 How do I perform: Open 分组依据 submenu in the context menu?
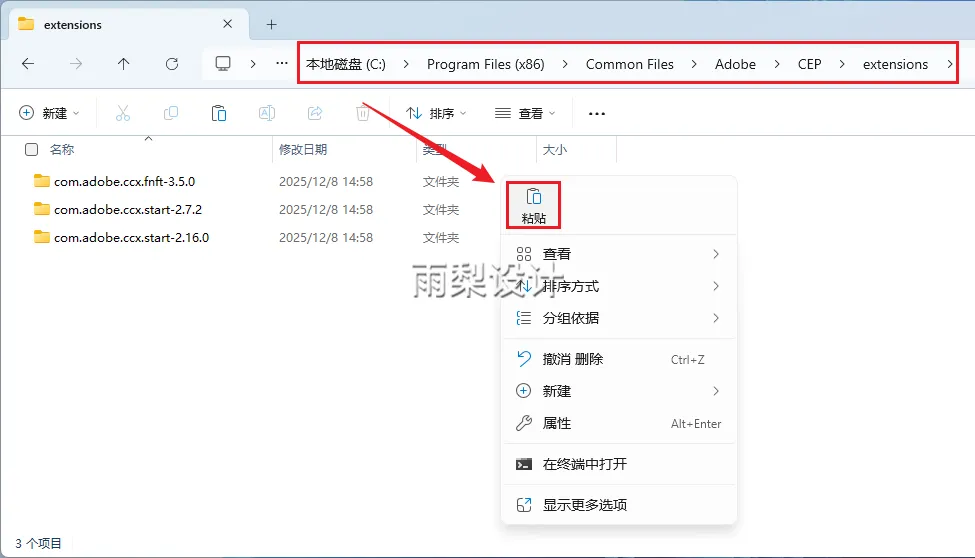(619, 318)
